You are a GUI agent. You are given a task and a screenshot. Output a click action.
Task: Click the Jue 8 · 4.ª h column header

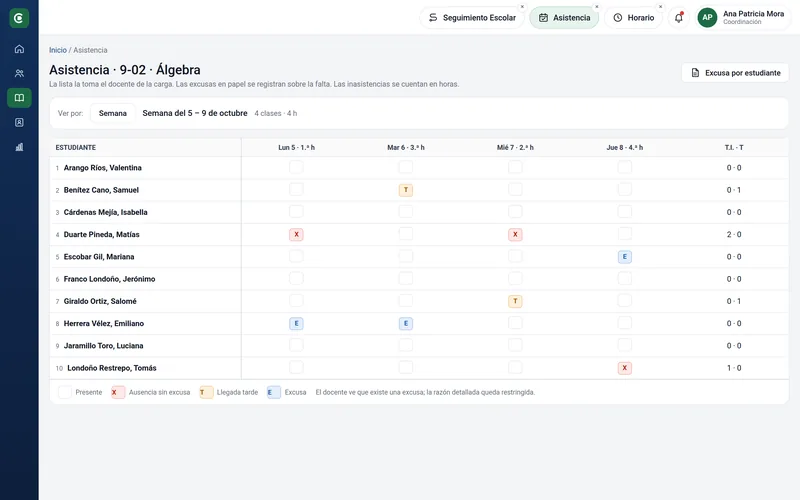coord(624,147)
